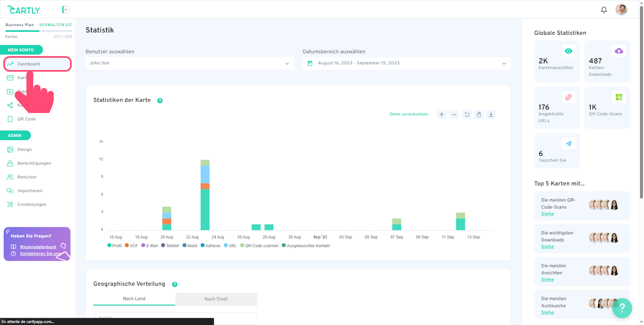
Task: Toggle QR-Code scannen series in legend
Action: (x=259, y=246)
